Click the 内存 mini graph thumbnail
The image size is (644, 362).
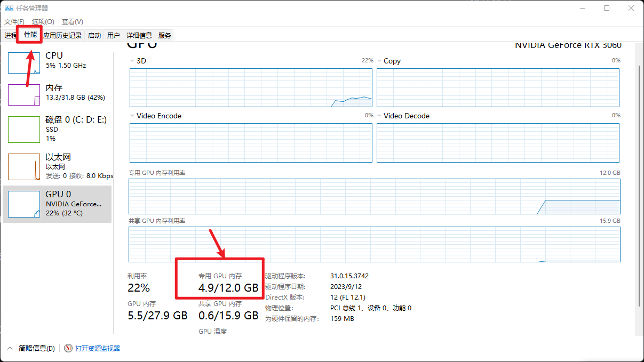(x=24, y=95)
